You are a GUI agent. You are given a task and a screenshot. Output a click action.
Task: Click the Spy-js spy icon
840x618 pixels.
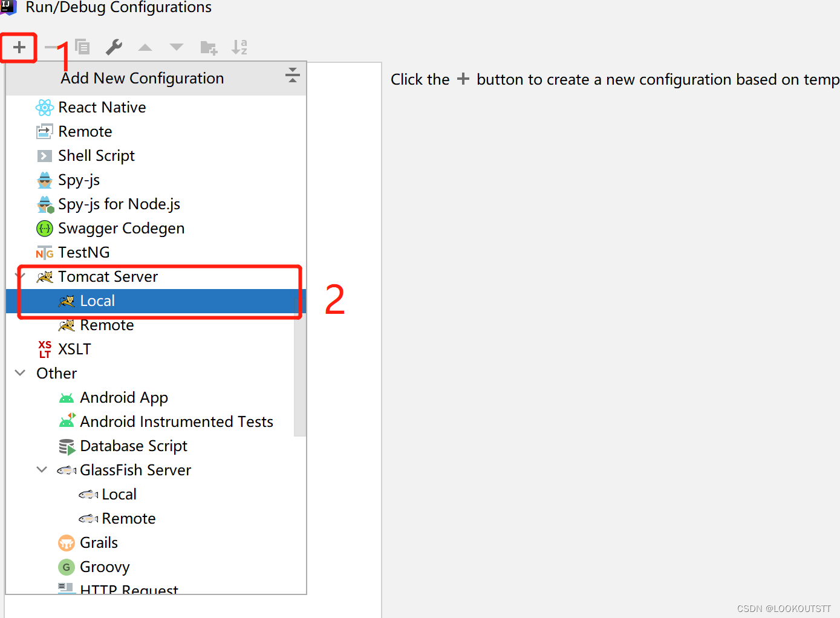45,180
